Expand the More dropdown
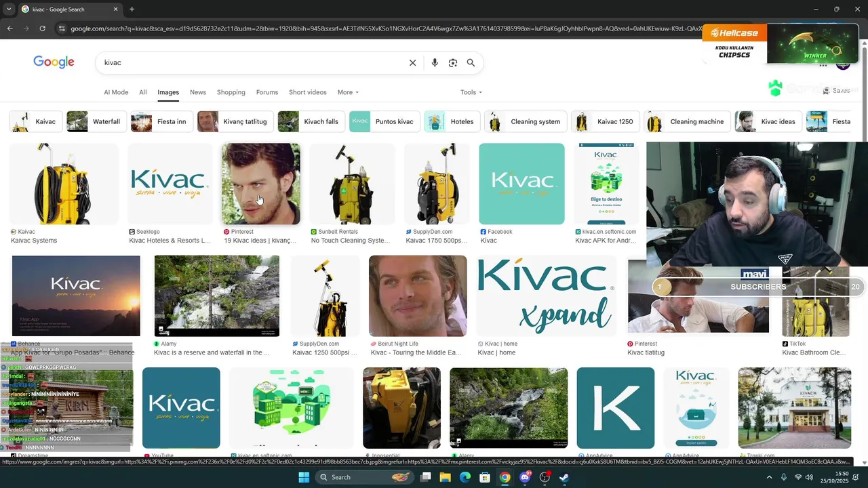Viewport: 868px width, 488px height. click(x=348, y=92)
